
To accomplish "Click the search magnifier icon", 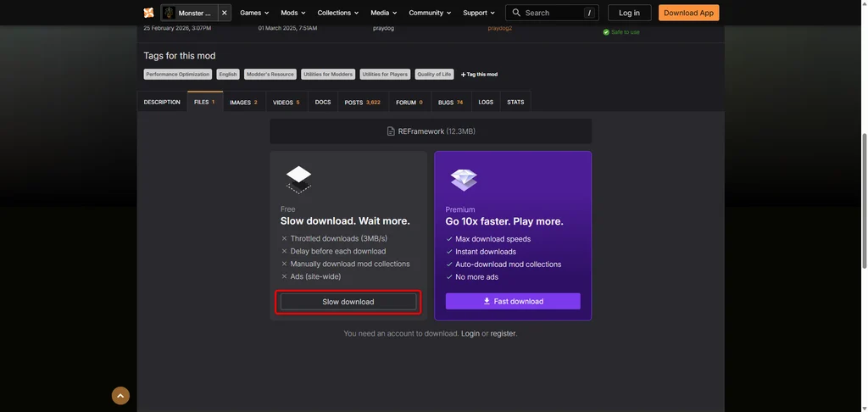I will click(x=516, y=13).
